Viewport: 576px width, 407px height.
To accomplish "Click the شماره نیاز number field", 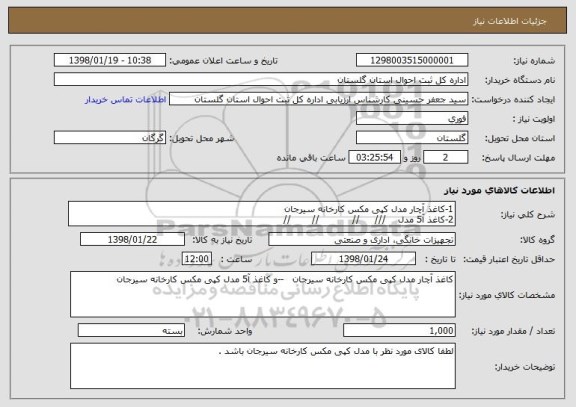I will tap(412, 60).
